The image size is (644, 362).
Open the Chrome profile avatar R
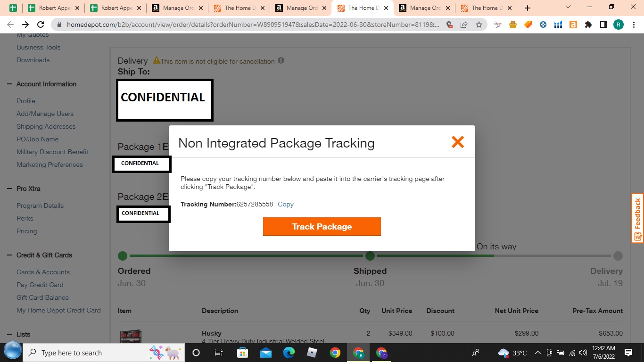pos(619,25)
